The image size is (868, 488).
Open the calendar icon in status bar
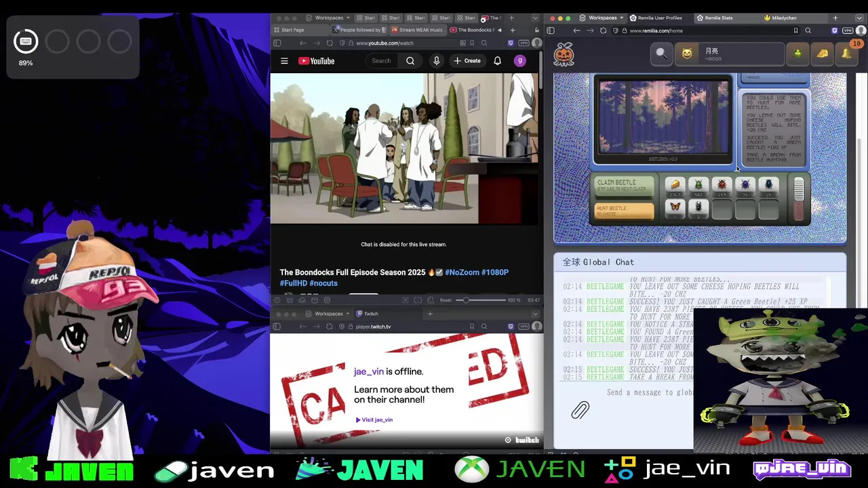click(327, 300)
